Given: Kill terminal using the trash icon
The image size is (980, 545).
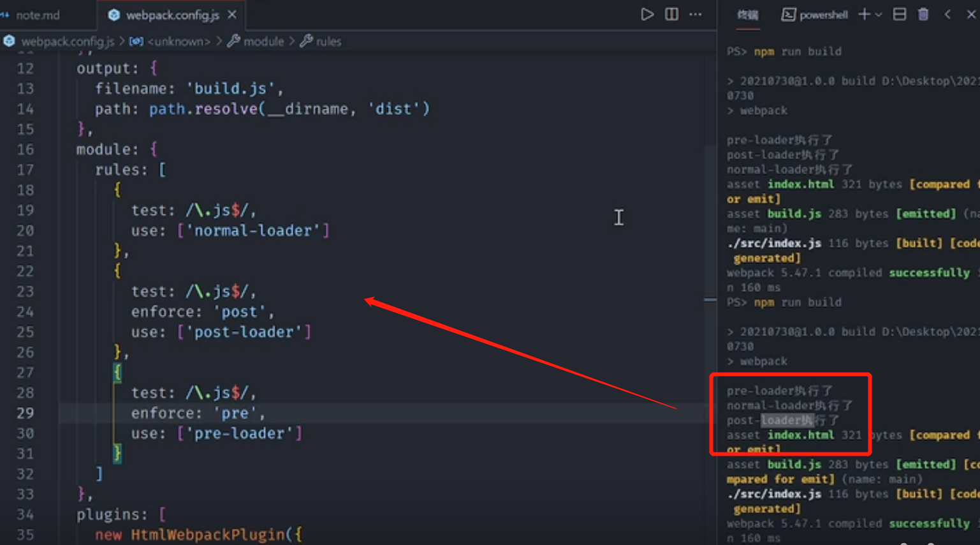Looking at the screenshot, I should tap(923, 15).
